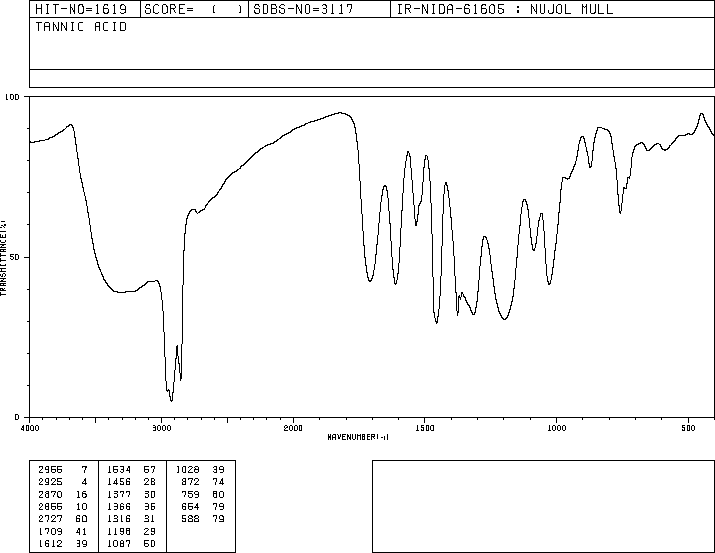715x553 pixels.
Task: Click the 1500 wavenumber axis tick label
Action: click(x=425, y=428)
